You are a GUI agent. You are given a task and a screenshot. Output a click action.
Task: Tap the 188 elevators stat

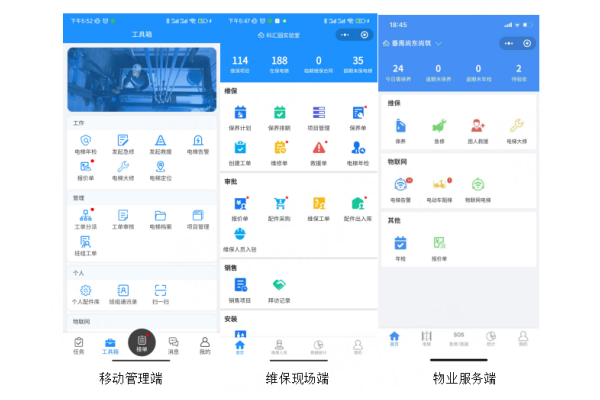point(279,64)
